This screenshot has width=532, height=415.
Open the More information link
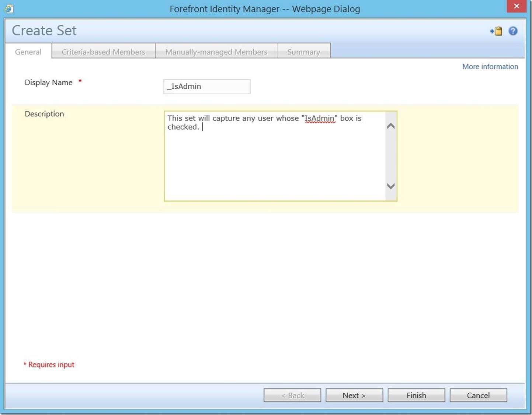coord(490,67)
